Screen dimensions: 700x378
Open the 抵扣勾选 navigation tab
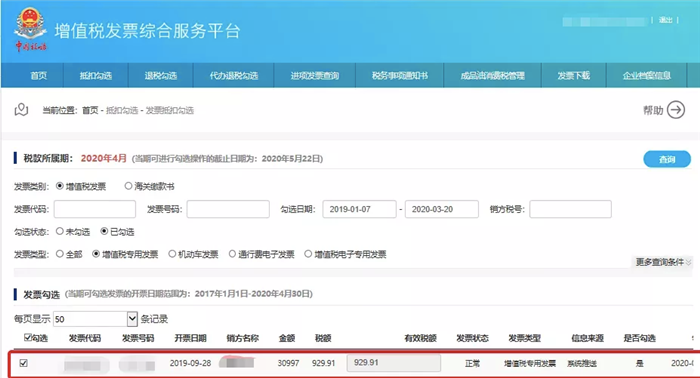(96, 75)
